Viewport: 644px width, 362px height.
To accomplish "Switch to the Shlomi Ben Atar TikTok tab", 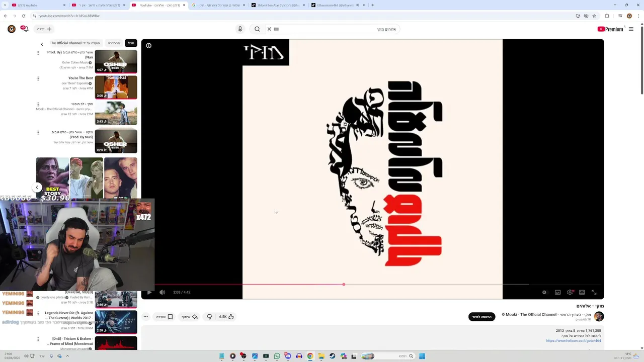I will click(278, 5).
